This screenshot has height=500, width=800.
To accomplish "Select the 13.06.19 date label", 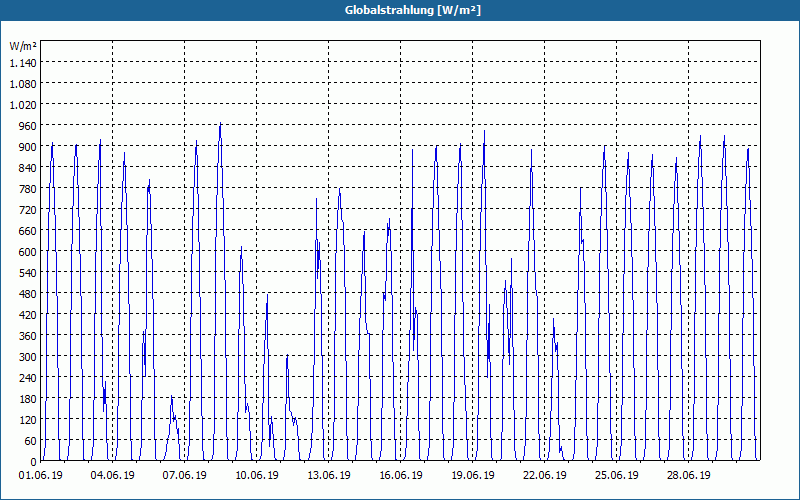I will click(x=329, y=475).
